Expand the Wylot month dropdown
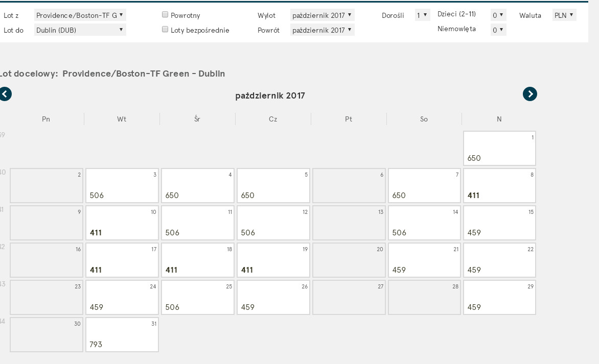The image size is (599, 364). point(322,15)
